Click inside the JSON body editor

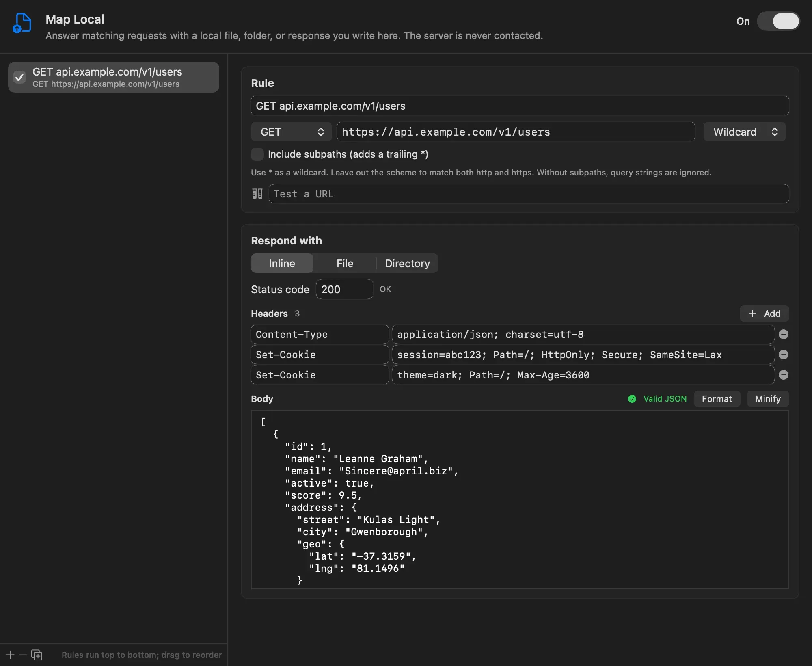coord(520,500)
